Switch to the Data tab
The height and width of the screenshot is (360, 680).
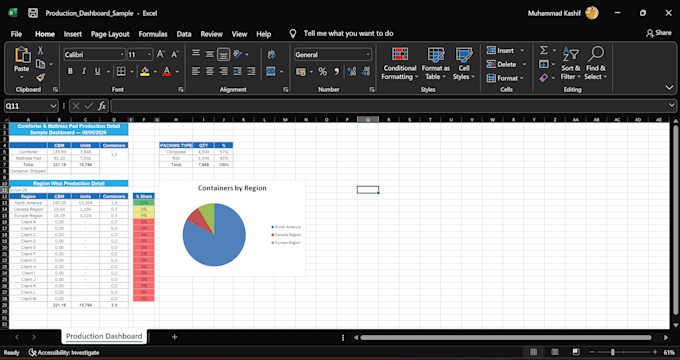click(184, 34)
